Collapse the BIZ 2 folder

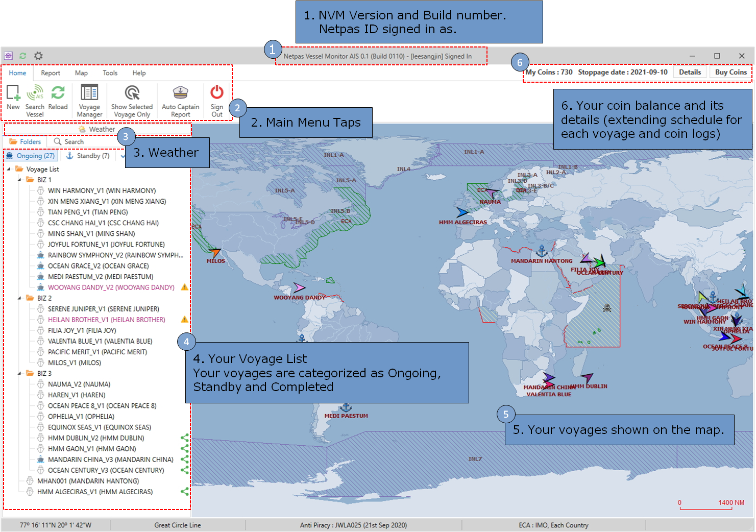(x=19, y=298)
